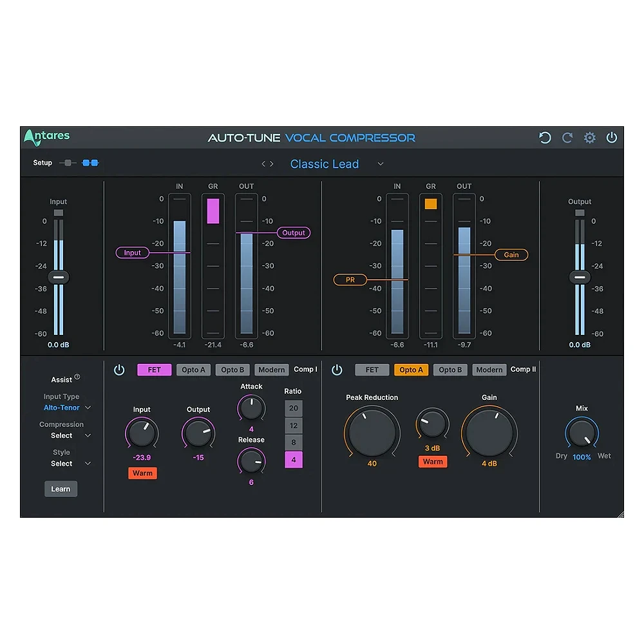The width and height of the screenshot is (644, 644).
Task: Switch Comp II to Modern type
Action: point(489,370)
